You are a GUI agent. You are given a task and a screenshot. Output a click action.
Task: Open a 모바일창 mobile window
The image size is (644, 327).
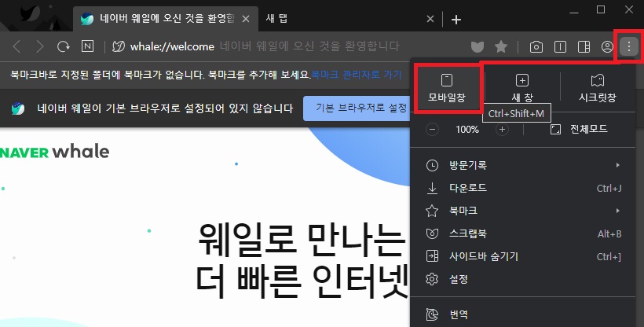[447, 88]
